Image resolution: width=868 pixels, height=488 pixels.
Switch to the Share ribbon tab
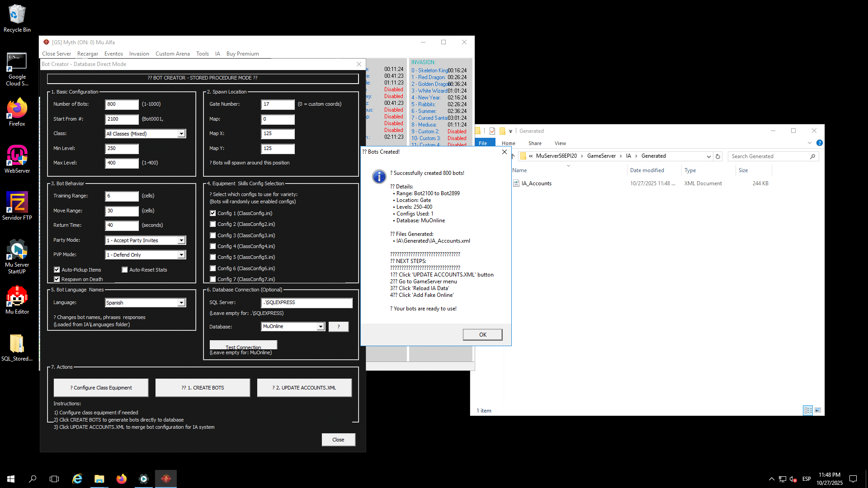point(534,143)
